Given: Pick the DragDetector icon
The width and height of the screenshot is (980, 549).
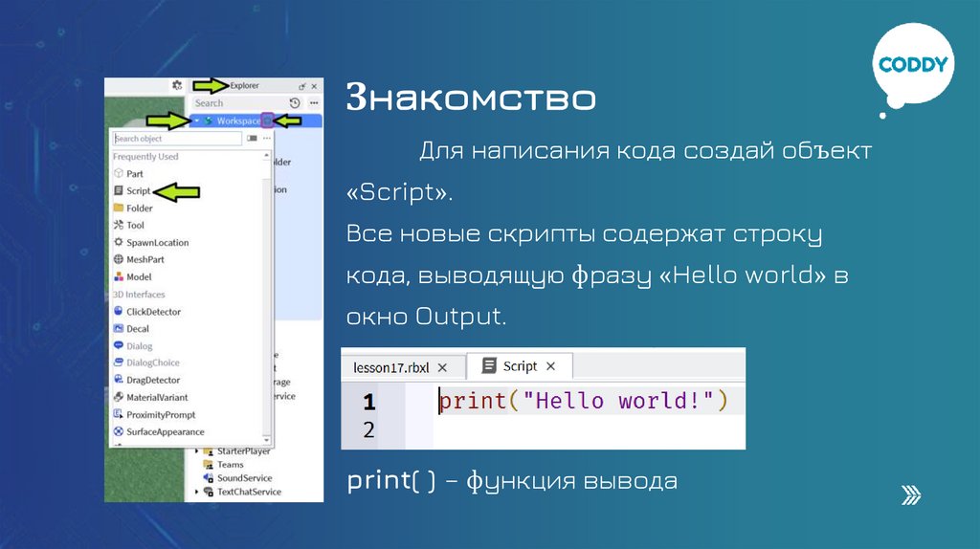Looking at the screenshot, I should (x=119, y=380).
